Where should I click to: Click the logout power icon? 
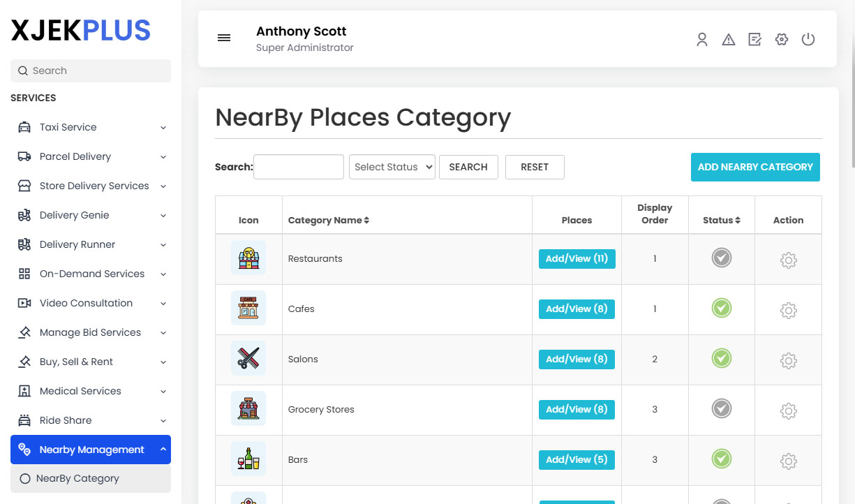tap(808, 40)
